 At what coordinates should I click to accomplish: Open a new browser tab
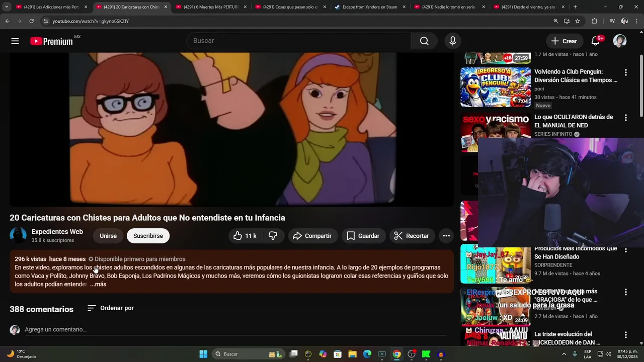coord(575,7)
